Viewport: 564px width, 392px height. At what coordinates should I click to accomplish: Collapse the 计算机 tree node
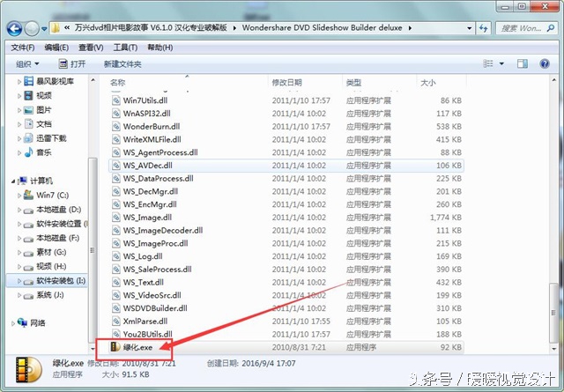point(13,181)
